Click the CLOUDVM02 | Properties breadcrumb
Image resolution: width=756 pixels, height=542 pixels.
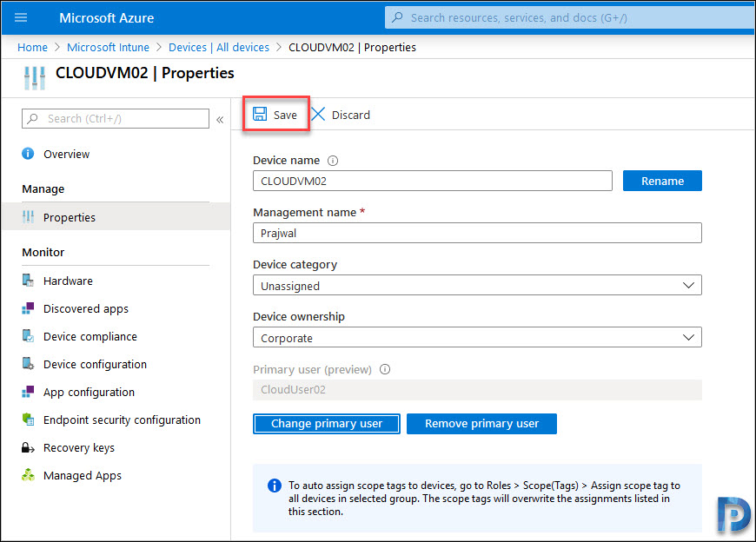(x=352, y=47)
